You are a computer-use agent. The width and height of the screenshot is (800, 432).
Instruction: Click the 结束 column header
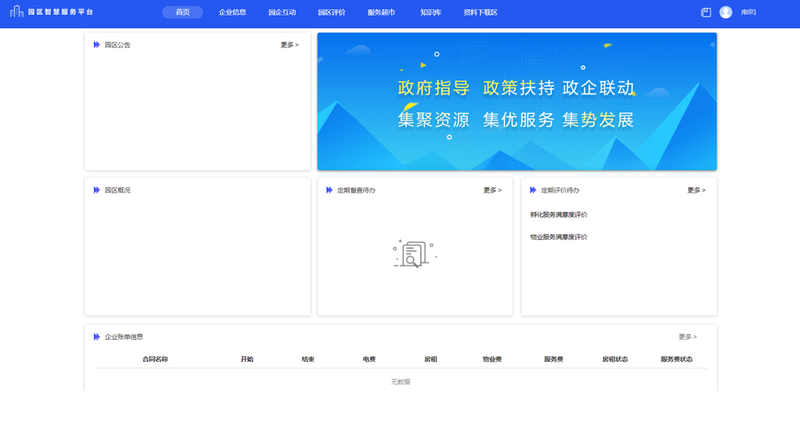click(x=308, y=359)
